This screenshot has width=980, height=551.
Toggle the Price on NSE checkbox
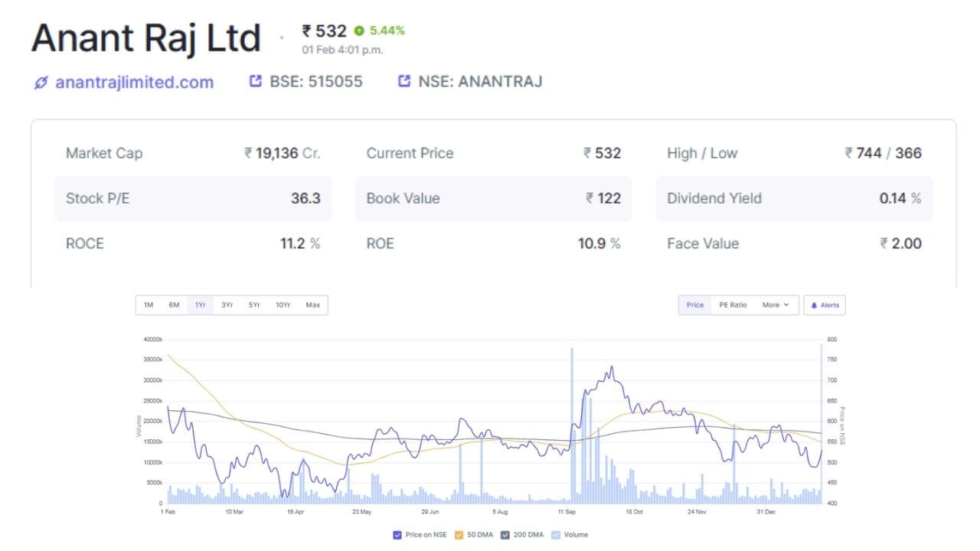pyautogui.click(x=397, y=535)
